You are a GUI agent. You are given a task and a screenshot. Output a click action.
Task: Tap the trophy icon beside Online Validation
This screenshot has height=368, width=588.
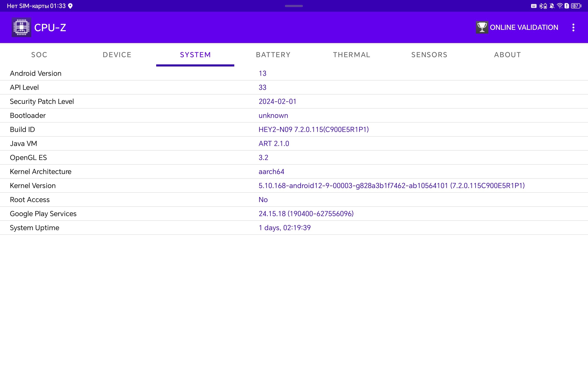pyautogui.click(x=482, y=27)
